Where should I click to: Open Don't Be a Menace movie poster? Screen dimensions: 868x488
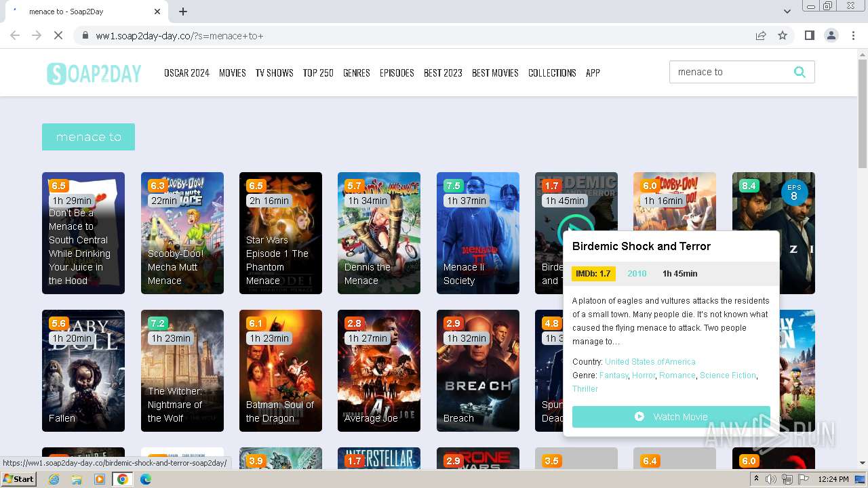[x=83, y=233]
